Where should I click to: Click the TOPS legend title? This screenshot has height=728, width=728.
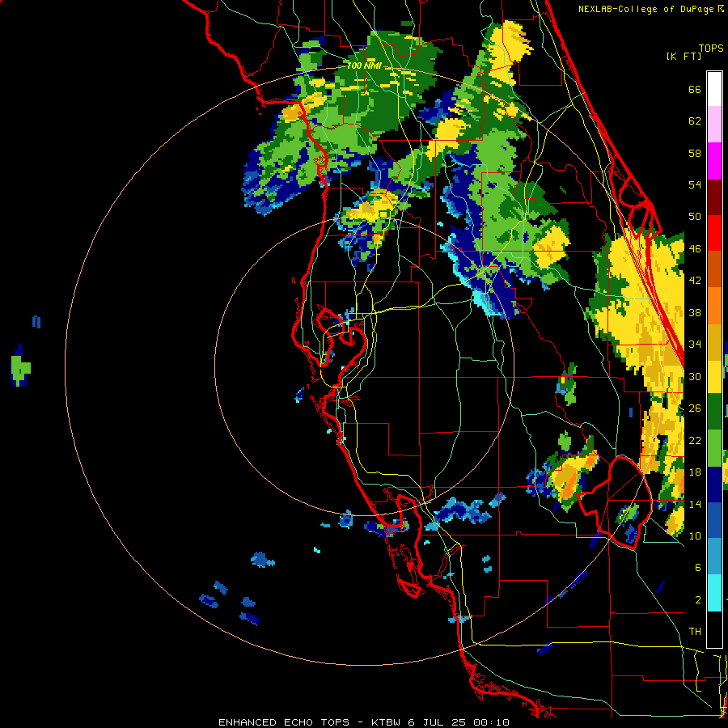711,49
